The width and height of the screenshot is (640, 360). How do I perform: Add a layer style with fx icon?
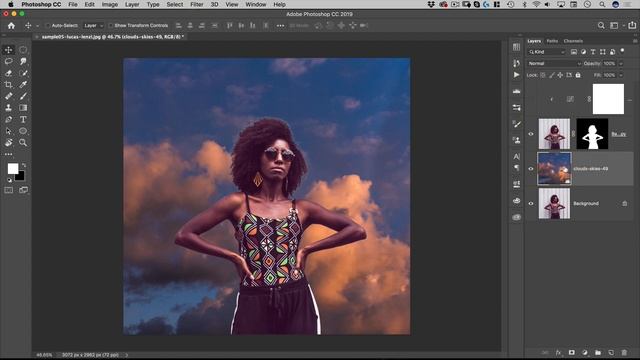558,352
